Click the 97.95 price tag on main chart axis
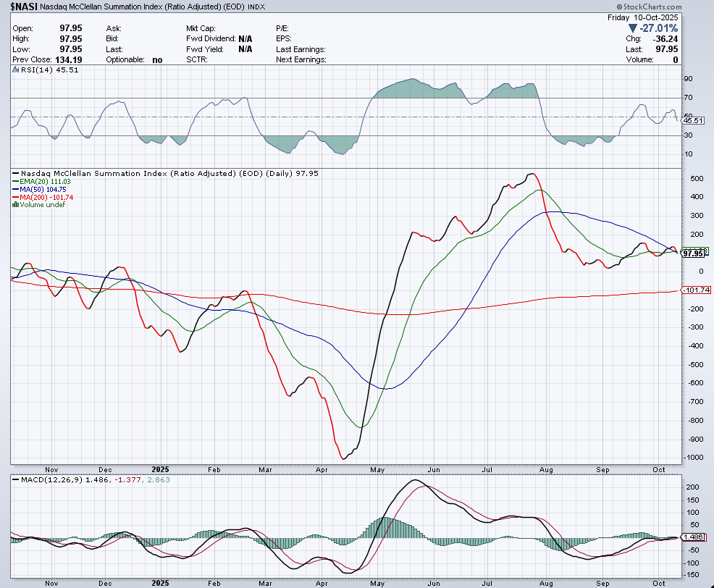 click(x=694, y=253)
